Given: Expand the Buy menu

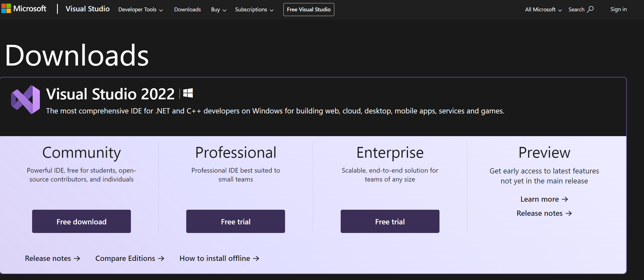Looking at the screenshot, I should click(219, 9).
